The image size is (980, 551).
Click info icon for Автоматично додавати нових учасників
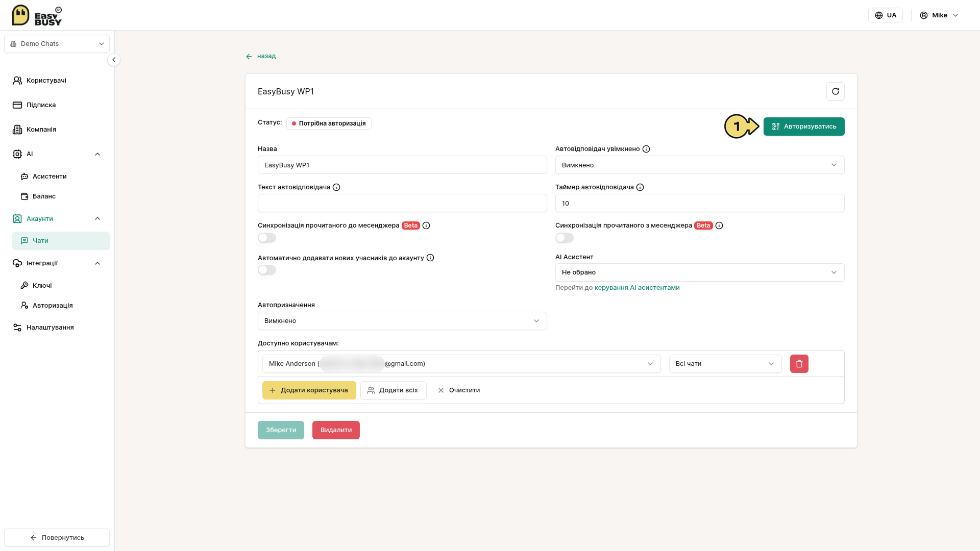point(430,258)
